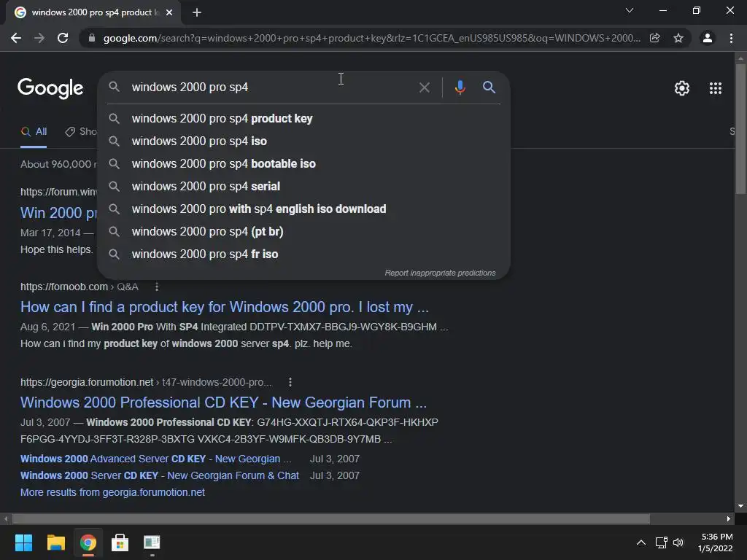
Task: Open the news-style app in taskbar
Action: [x=152, y=542]
